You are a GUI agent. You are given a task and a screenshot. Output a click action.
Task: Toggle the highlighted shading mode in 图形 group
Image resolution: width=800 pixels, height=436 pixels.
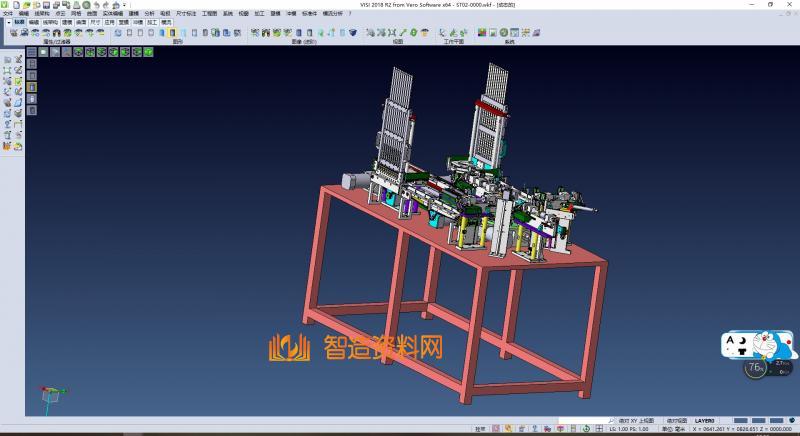pos(172,33)
